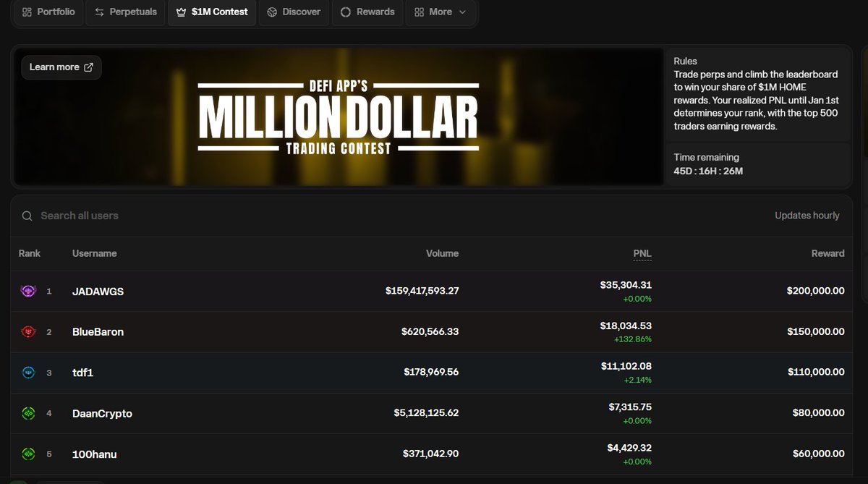This screenshot has height=484, width=868.
Task: Click the Perpetuals swap arrows icon
Action: [x=100, y=12]
